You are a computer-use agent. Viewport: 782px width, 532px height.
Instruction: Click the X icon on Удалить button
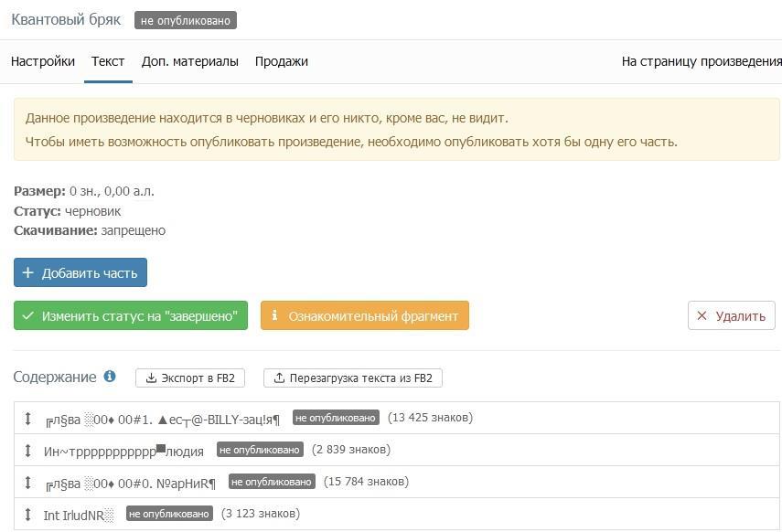pyautogui.click(x=702, y=316)
